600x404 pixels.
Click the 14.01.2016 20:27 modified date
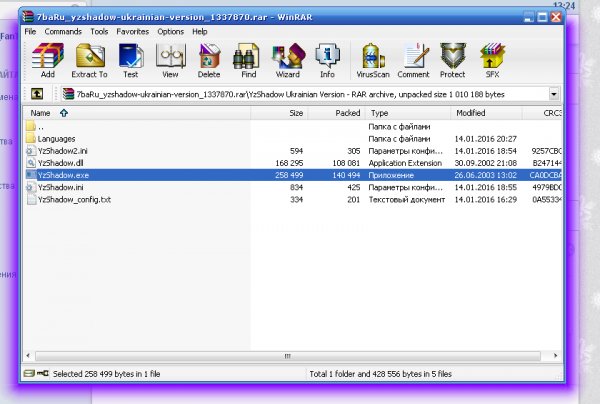click(x=486, y=138)
